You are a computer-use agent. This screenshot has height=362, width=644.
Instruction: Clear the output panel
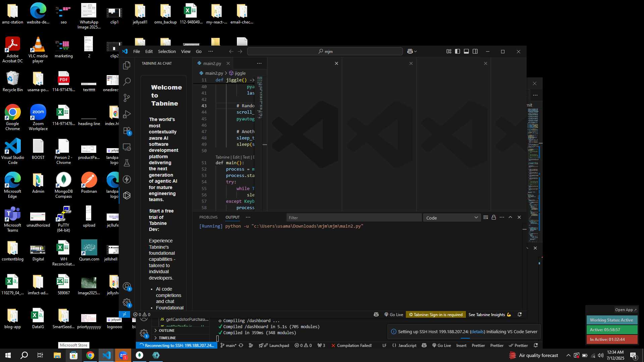coord(485,218)
